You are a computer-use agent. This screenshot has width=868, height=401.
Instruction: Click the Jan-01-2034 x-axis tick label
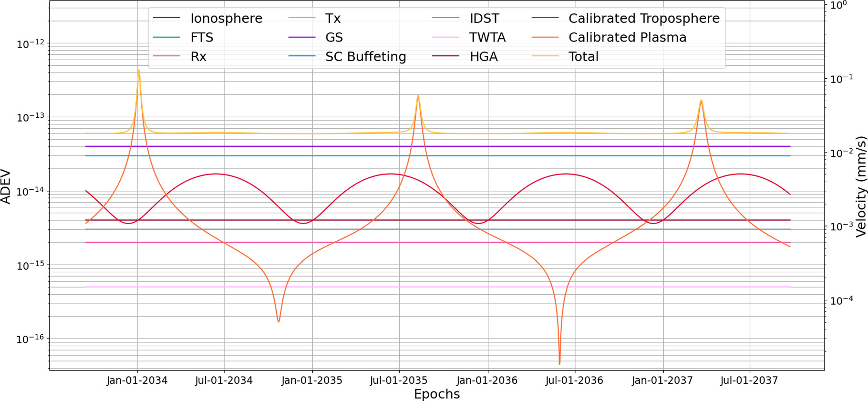137,380
